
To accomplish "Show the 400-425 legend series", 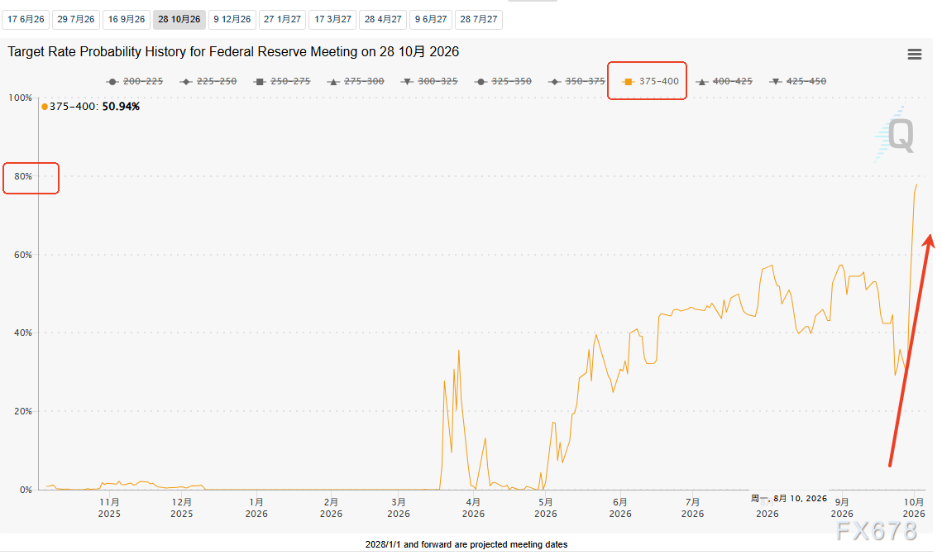I will tap(724, 81).
